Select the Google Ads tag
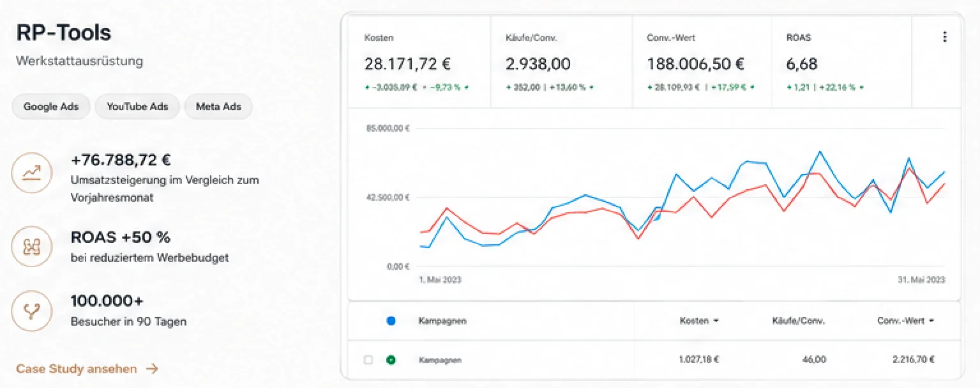Image resolution: width=980 pixels, height=388 pixels. tap(51, 107)
